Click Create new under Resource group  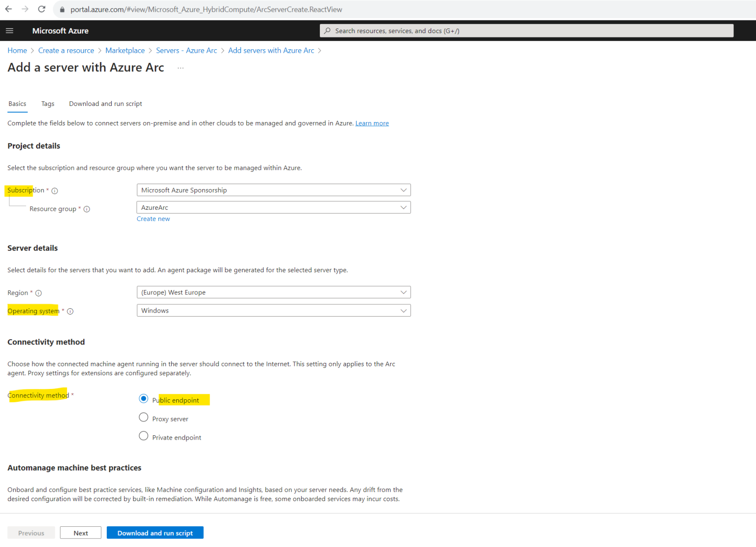tap(153, 219)
